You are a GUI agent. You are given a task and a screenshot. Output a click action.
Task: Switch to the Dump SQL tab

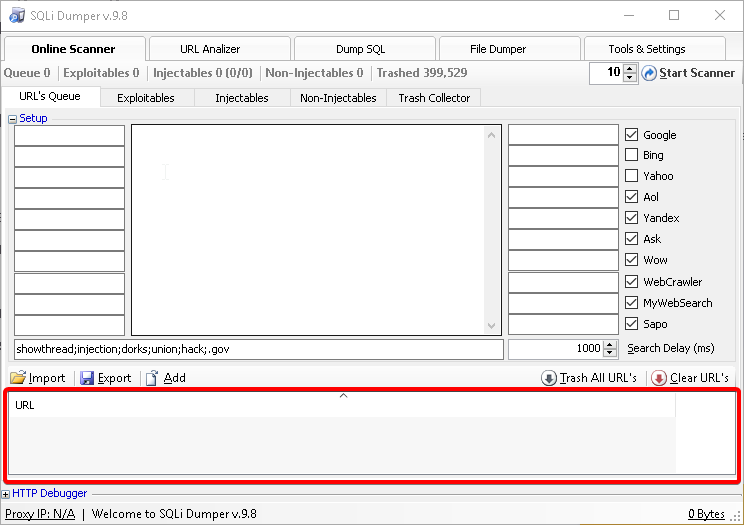[x=363, y=49]
